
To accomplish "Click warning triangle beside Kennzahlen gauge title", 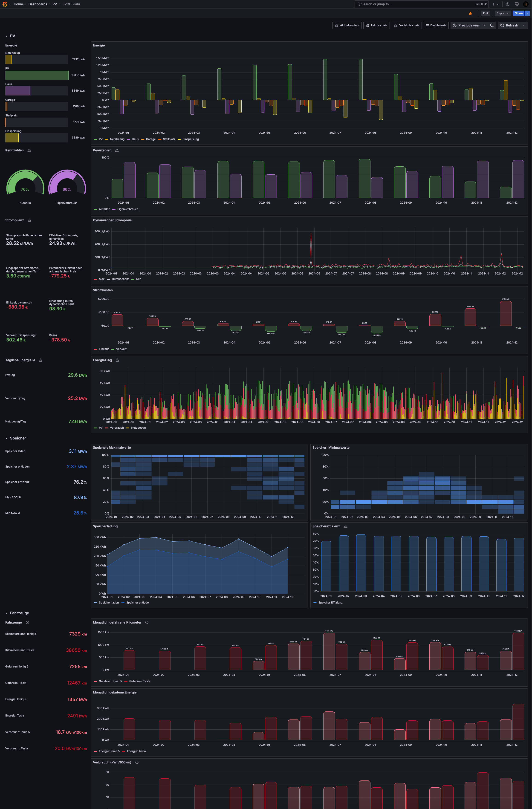I will point(29,150).
